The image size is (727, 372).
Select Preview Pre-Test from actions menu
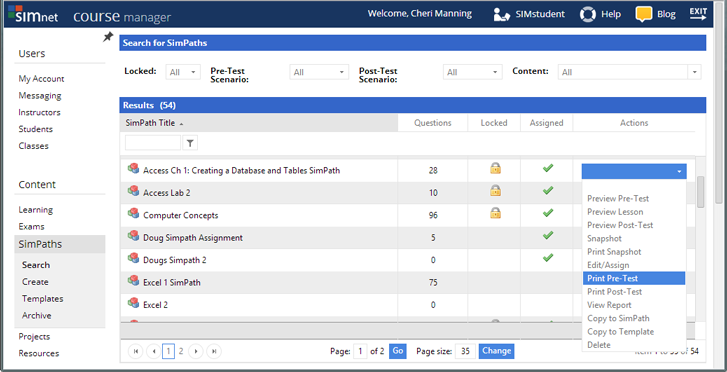(618, 199)
